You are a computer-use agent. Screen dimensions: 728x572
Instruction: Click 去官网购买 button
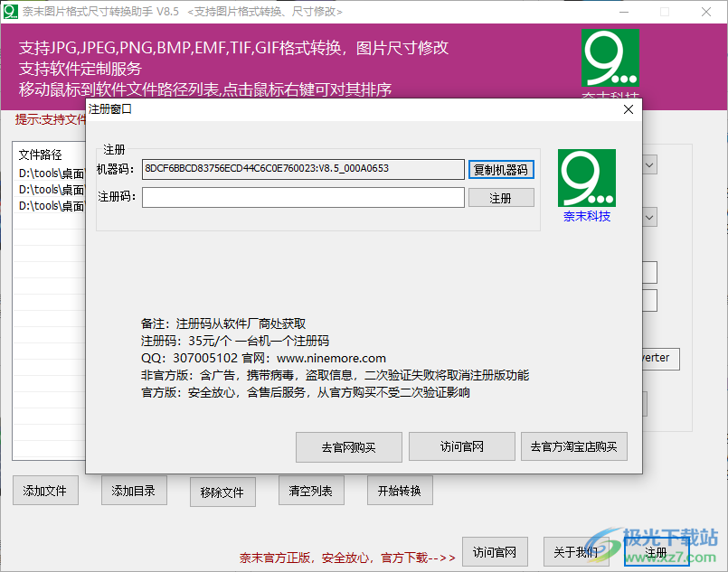point(349,447)
